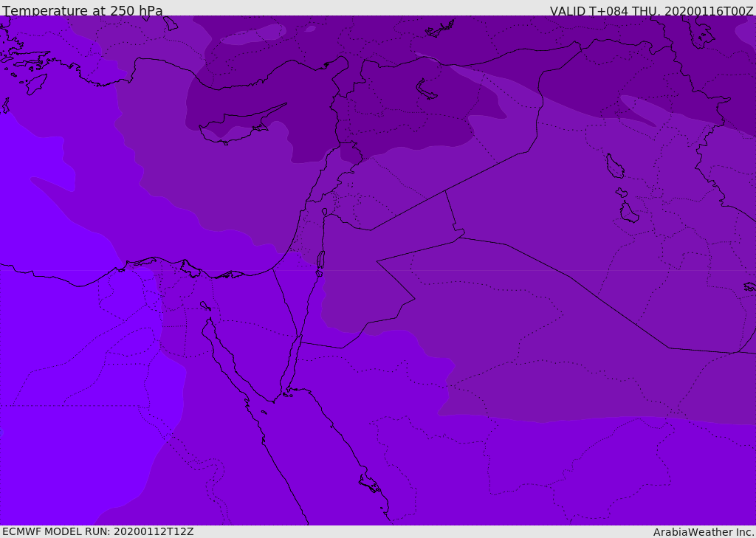Click the ECMWF MODEL RUN text
The width and height of the screenshot is (756, 538).
point(98,531)
